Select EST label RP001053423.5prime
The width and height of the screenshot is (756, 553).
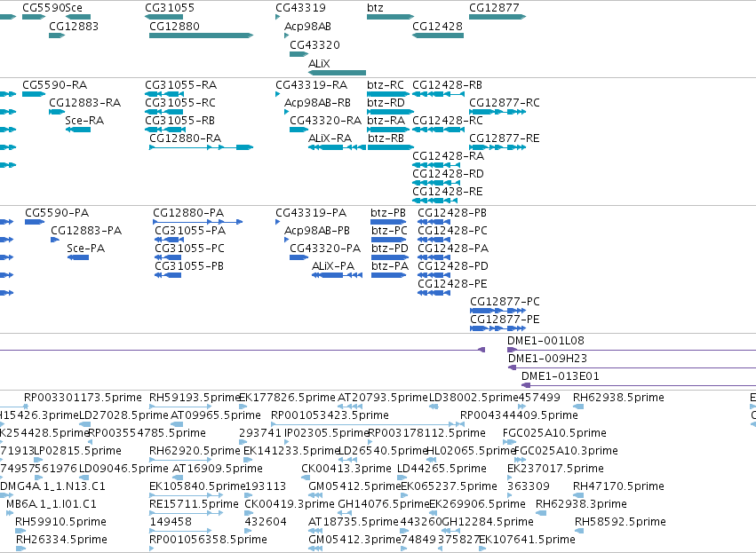330,415
